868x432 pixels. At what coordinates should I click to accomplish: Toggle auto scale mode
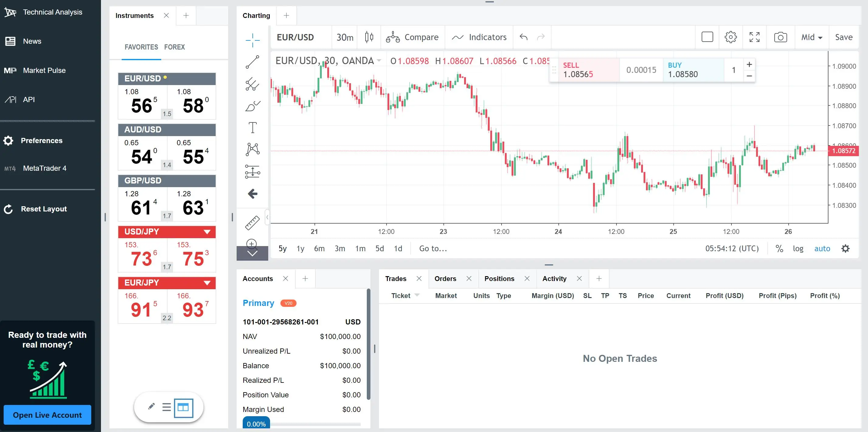pos(822,249)
